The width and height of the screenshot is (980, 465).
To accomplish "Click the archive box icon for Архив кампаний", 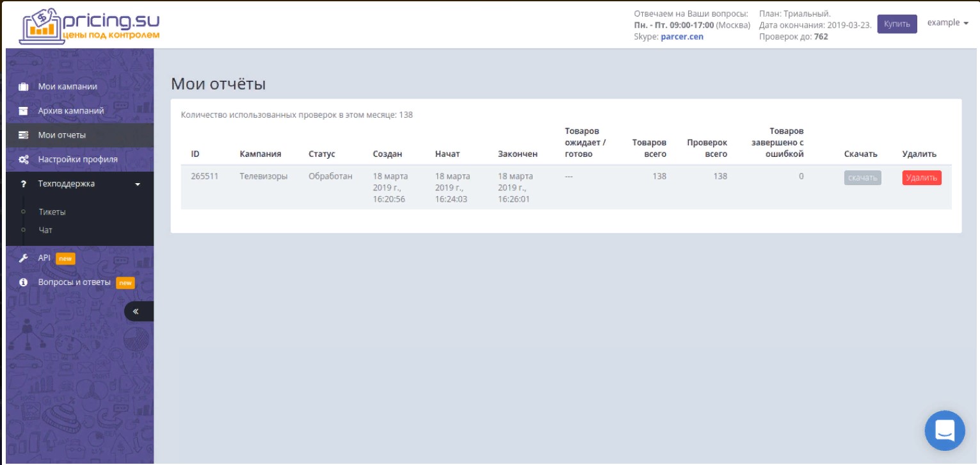I will (x=24, y=111).
